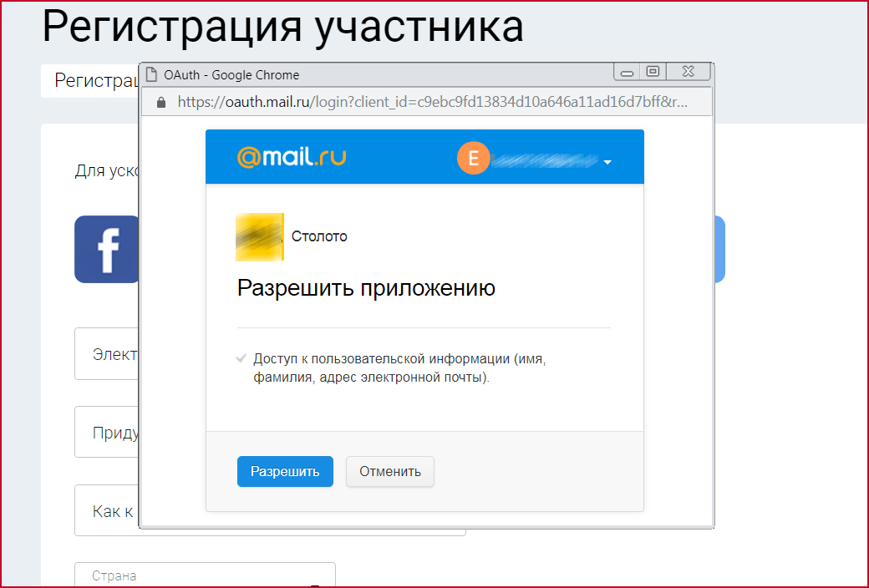Click the orange E account avatar
Image resolution: width=869 pixels, height=588 pixels.
473,159
